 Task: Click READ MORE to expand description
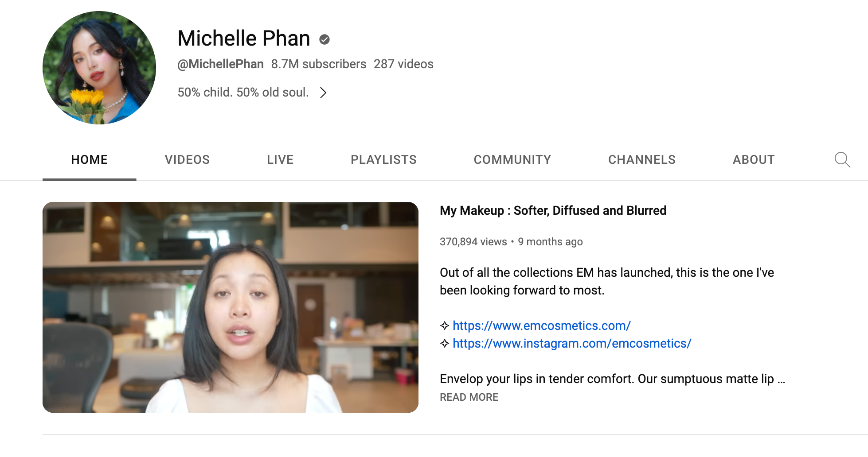point(469,397)
